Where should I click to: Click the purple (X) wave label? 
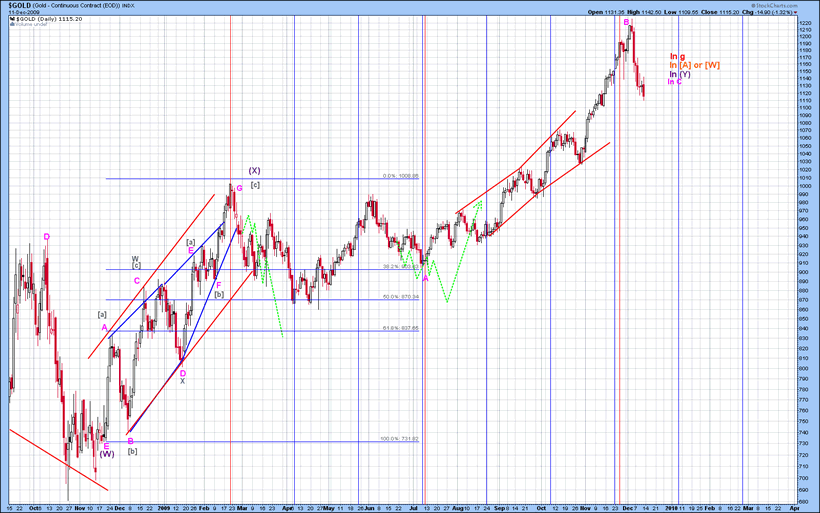coord(255,170)
